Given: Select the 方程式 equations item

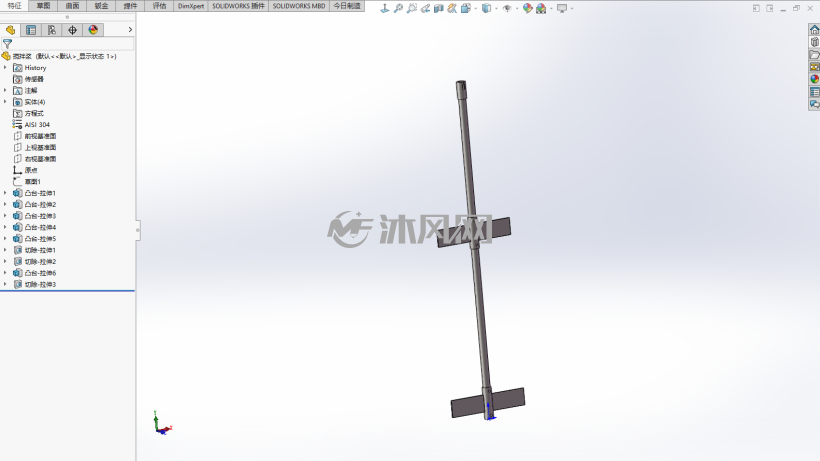Looking at the screenshot, I should [28, 113].
